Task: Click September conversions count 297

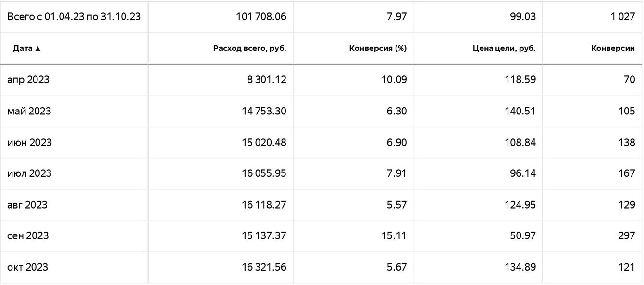Action: click(x=626, y=236)
